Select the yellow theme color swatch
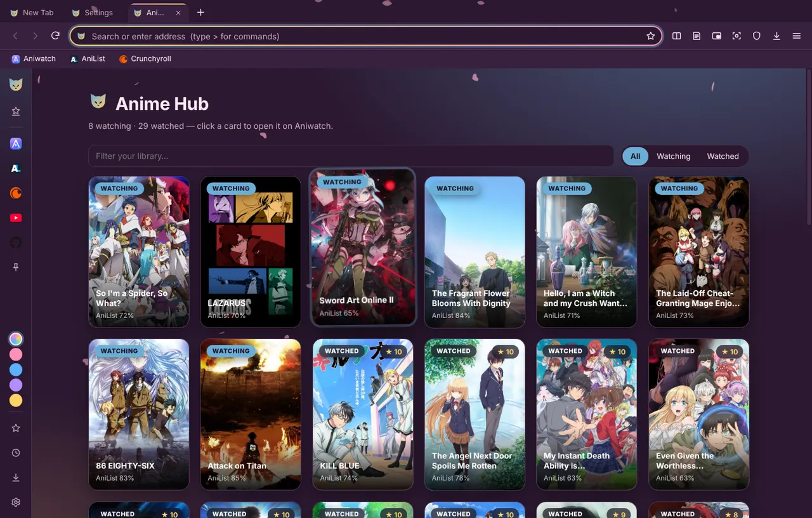 click(16, 401)
